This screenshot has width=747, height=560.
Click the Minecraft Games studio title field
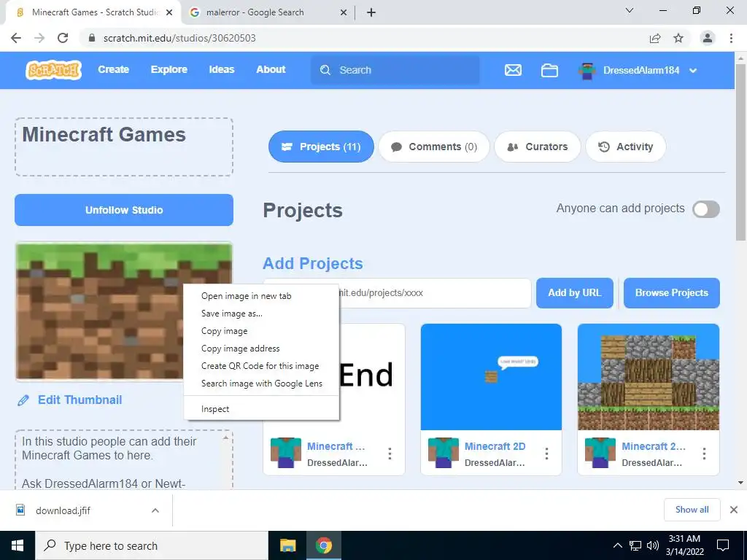[124, 147]
